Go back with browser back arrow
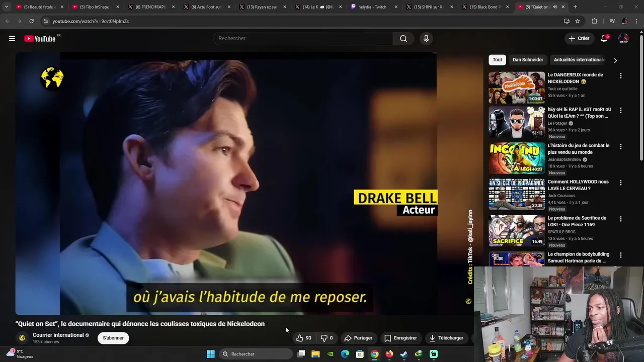 [7, 21]
